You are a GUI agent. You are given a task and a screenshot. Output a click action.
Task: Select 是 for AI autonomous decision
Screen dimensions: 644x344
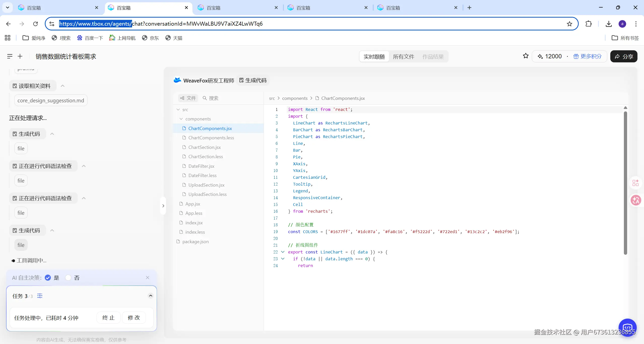pos(48,278)
